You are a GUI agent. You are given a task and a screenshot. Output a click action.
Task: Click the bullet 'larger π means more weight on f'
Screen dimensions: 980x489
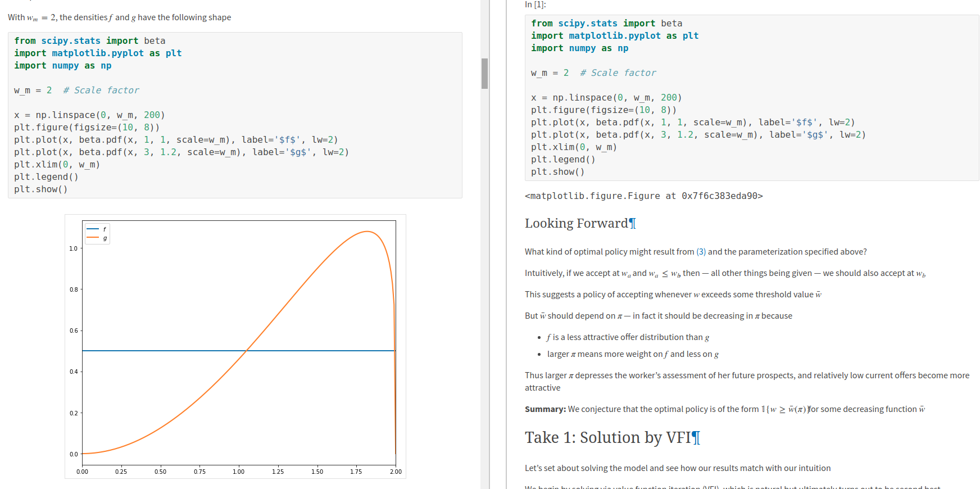(633, 354)
